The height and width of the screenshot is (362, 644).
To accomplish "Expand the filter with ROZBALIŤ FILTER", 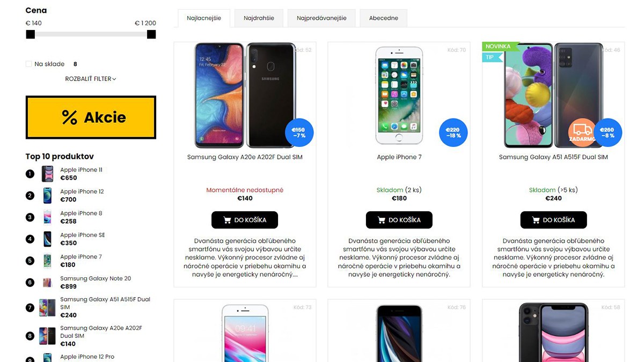I will click(x=91, y=79).
